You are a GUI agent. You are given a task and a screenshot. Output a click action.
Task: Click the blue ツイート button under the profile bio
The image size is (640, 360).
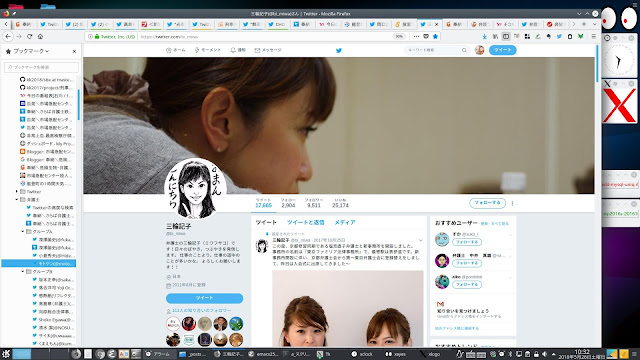(x=204, y=298)
